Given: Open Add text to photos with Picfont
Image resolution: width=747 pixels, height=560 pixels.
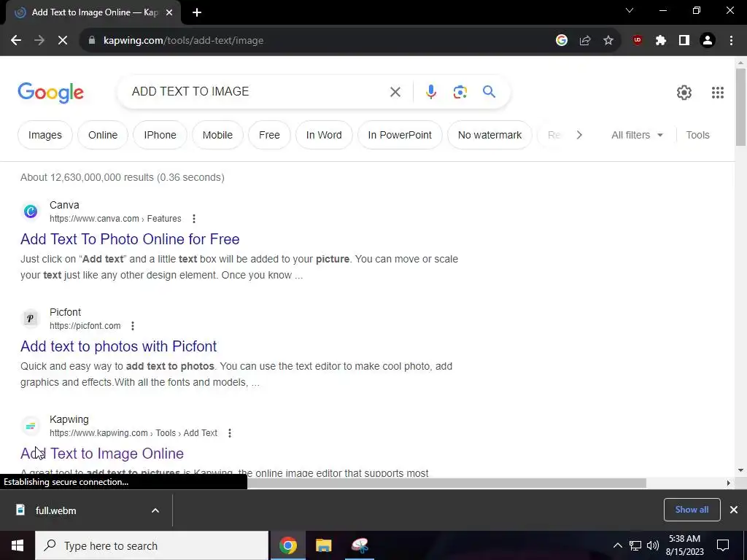Looking at the screenshot, I should 119,346.
